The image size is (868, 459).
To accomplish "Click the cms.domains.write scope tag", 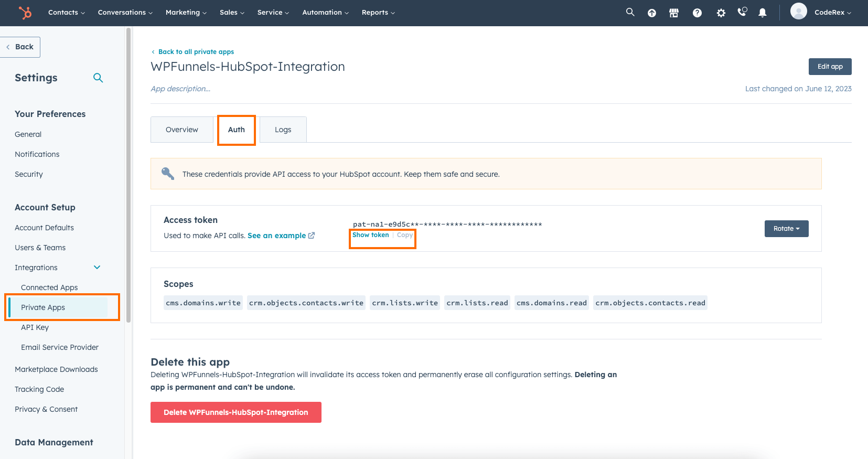I will 203,303.
